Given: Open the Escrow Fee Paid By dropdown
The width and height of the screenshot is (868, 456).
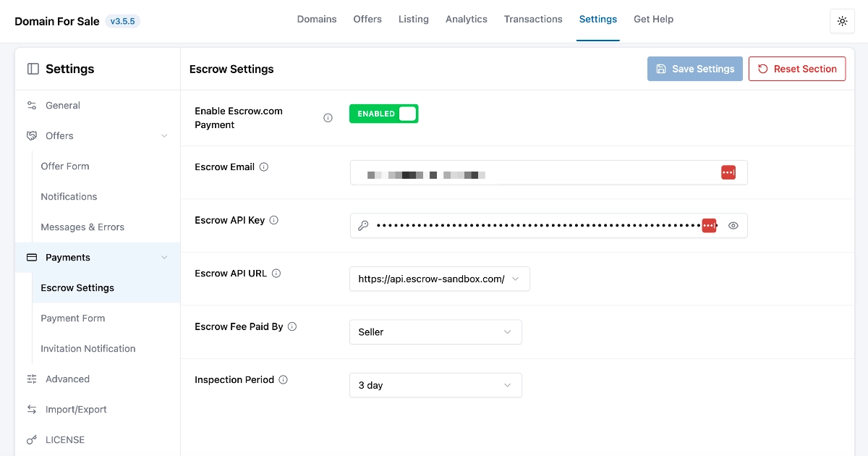Looking at the screenshot, I should 435,332.
